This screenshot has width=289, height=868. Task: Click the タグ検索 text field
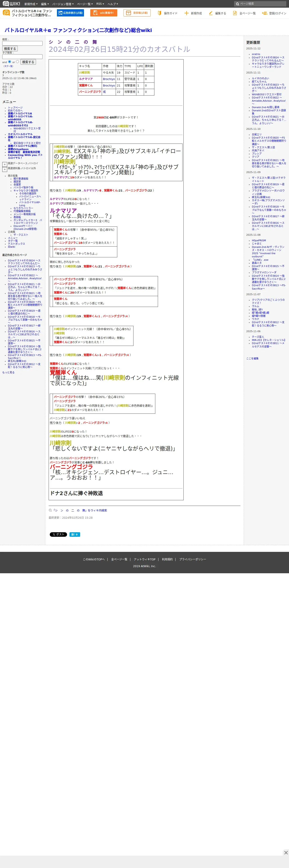pos(22,57)
